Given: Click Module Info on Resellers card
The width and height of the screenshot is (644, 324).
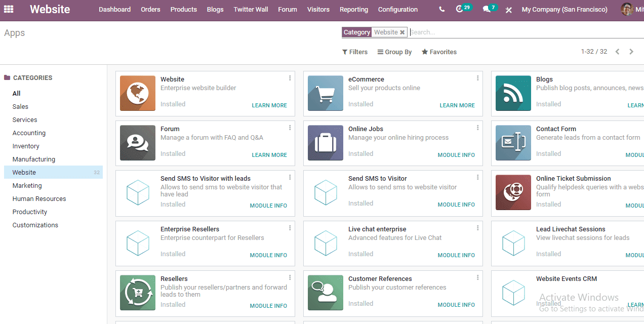Looking at the screenshot, I should pos(268,306).
